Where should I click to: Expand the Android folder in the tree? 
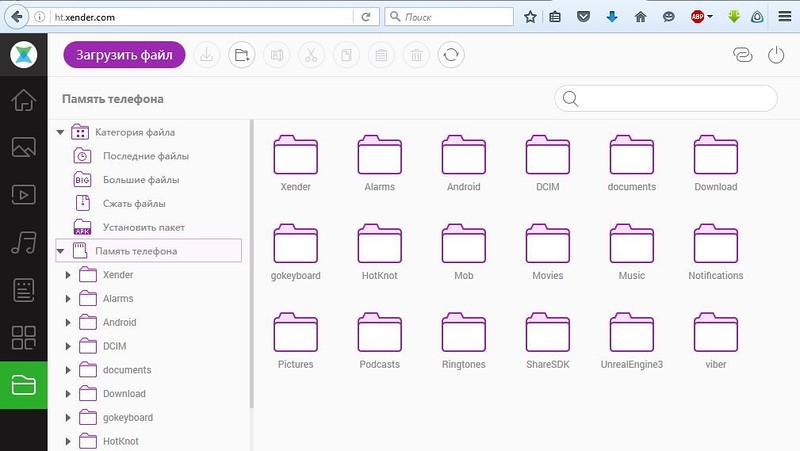68,322
